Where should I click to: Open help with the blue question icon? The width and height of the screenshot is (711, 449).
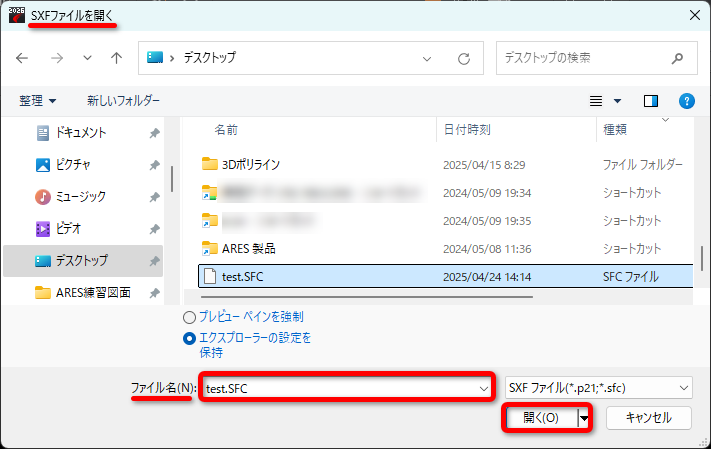[687, 101]
